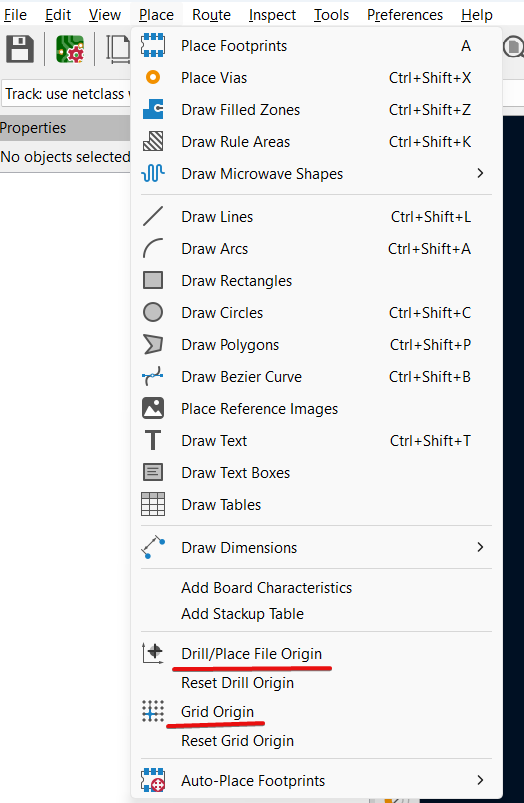Open the File menu
Viewport: 524px width, 803px height.
pos(15,15)
